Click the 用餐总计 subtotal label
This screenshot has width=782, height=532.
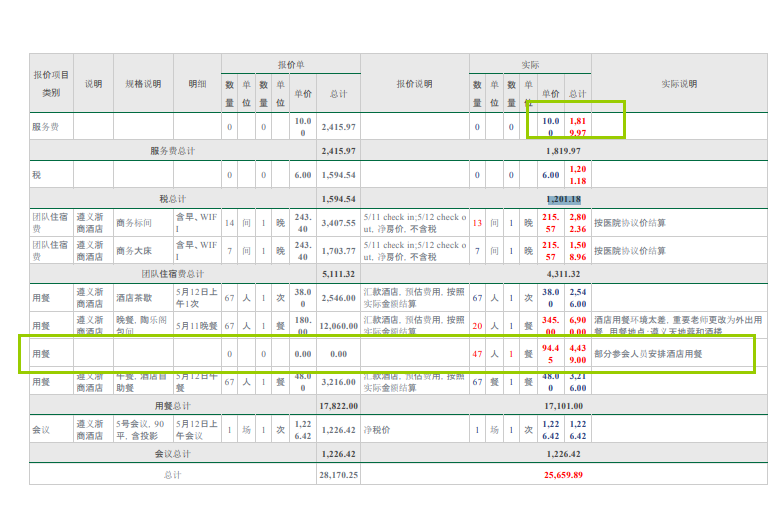tap(172, 406)
